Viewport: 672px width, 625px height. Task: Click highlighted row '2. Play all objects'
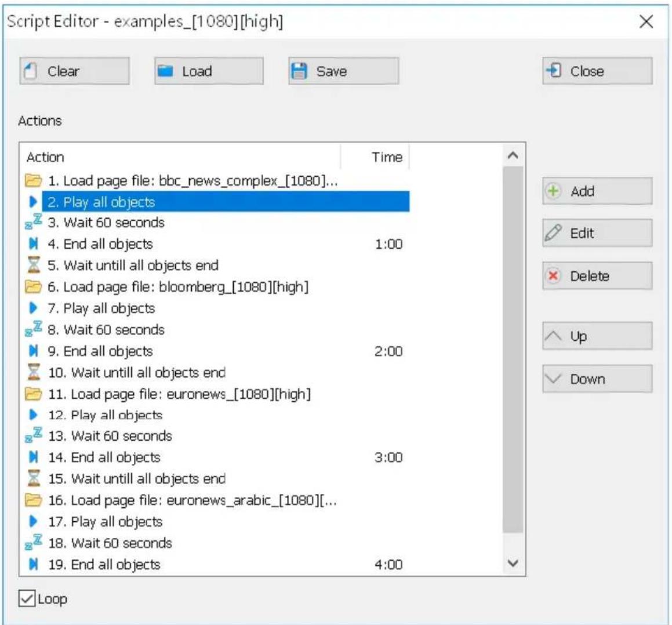point(226,202)
